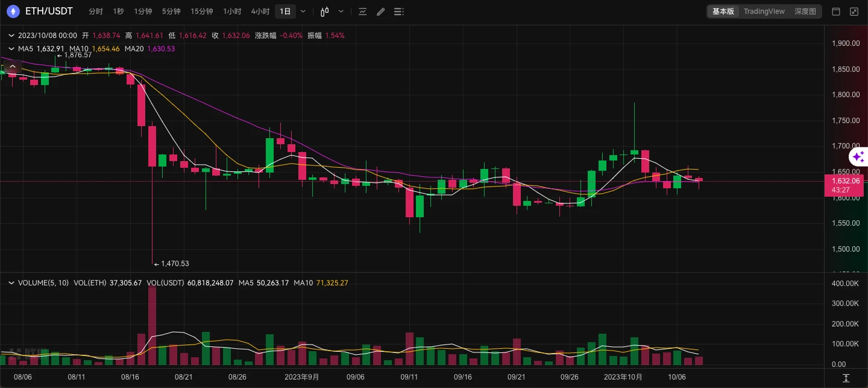
Task: Click the Ethereum coin logo
Action: [13, 11]
